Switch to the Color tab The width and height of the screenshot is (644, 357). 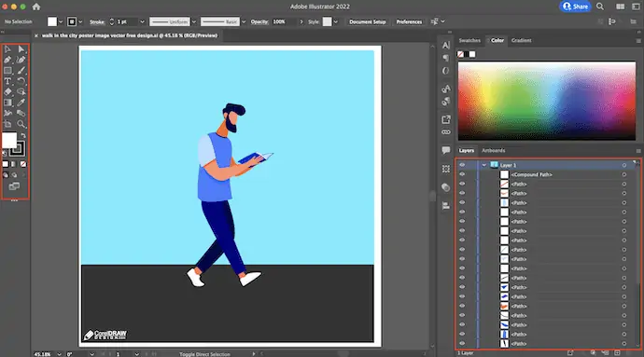tap(497, 40)
